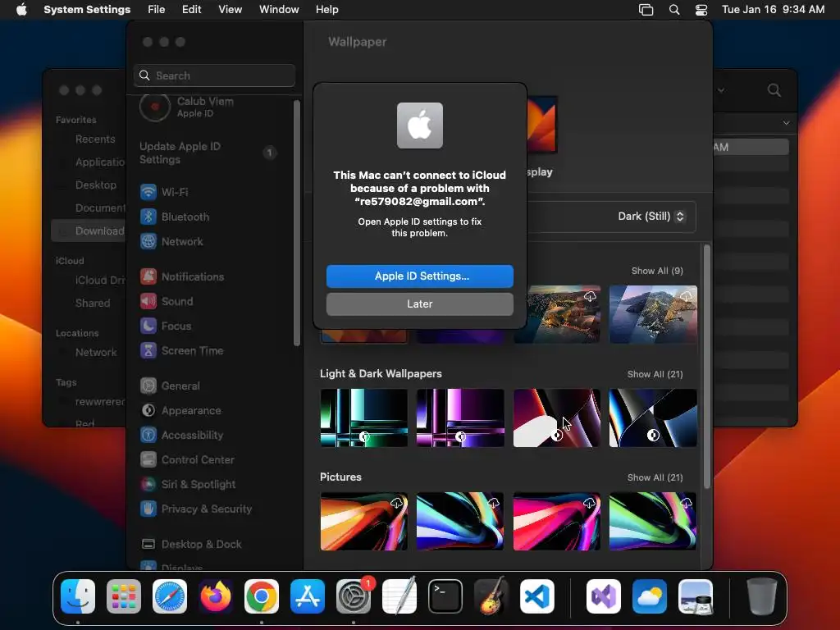
Task: Select Recents in Finder sidebar
Action: pyautogui.click(x=95, y=139)
